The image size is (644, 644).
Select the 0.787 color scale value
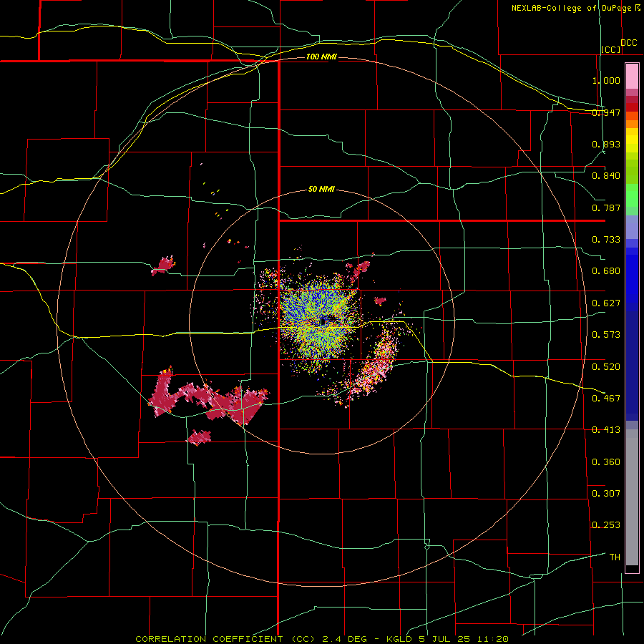(606, 208)
